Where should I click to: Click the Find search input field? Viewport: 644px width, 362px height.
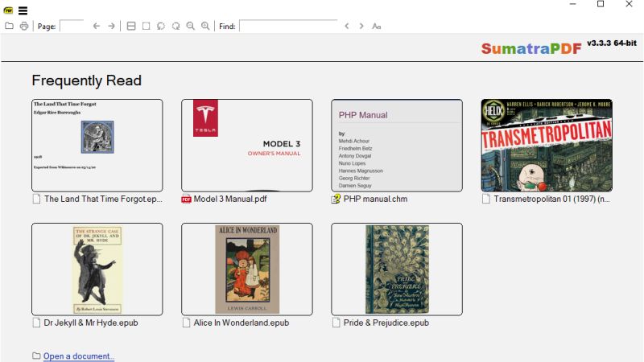click(288, 26)
